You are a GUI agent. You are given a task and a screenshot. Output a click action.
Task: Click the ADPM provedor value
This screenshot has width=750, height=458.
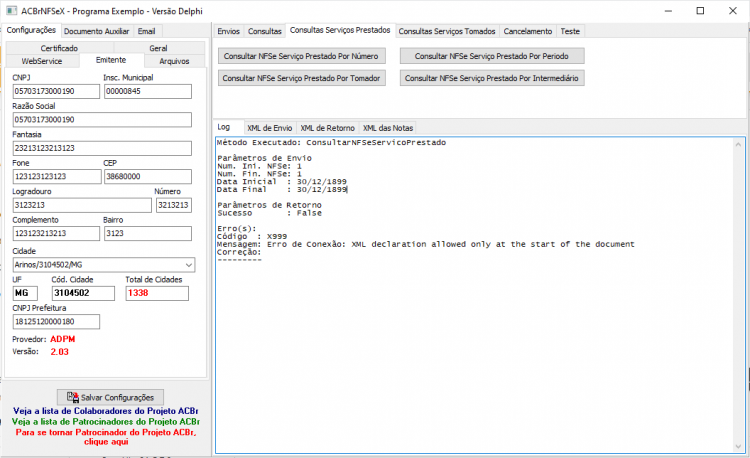(x=63, y=339)
